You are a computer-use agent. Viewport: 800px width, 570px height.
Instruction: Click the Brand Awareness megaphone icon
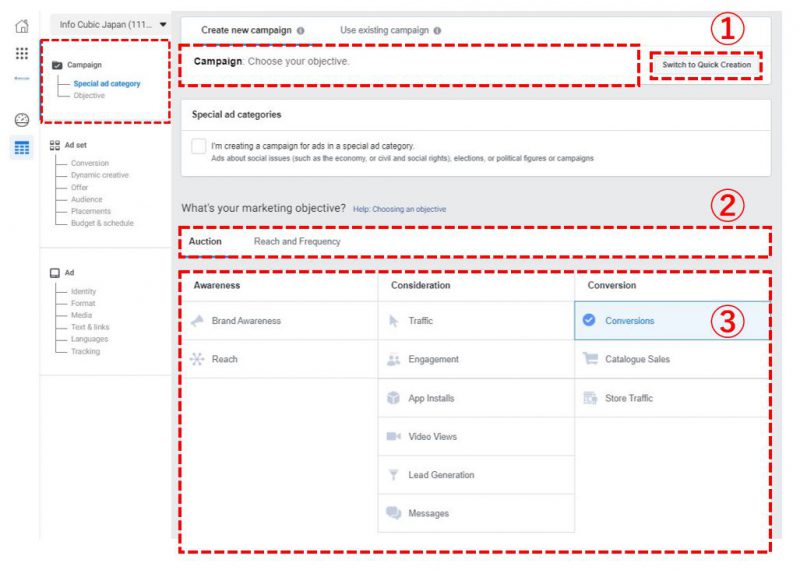click(197, 321)
